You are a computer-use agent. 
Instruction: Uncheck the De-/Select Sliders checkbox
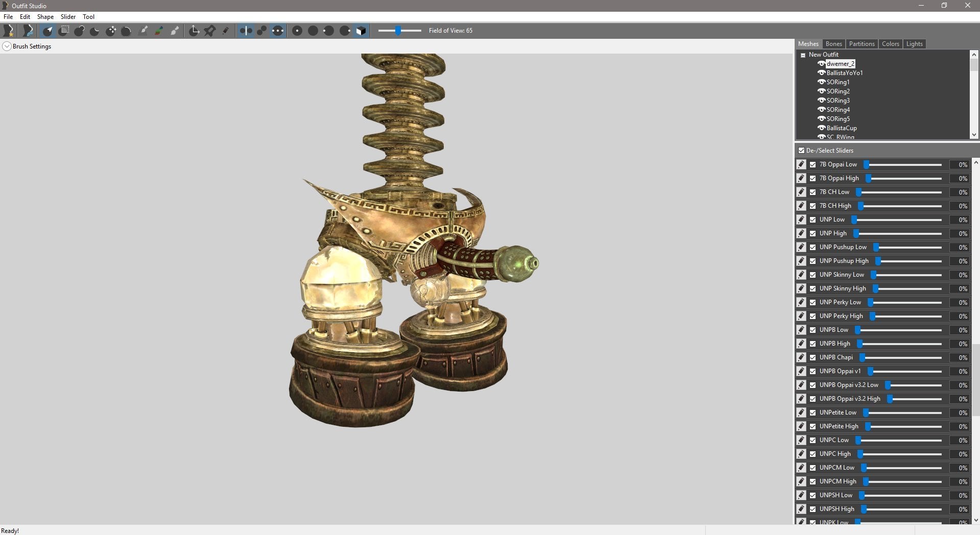click(x=801, y=151)
